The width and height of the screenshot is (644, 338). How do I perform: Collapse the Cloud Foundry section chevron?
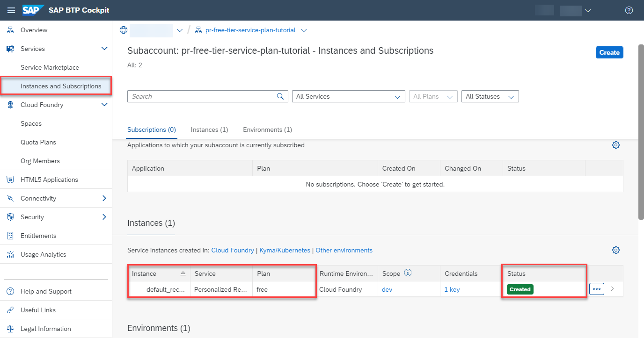tap(104, 105)
